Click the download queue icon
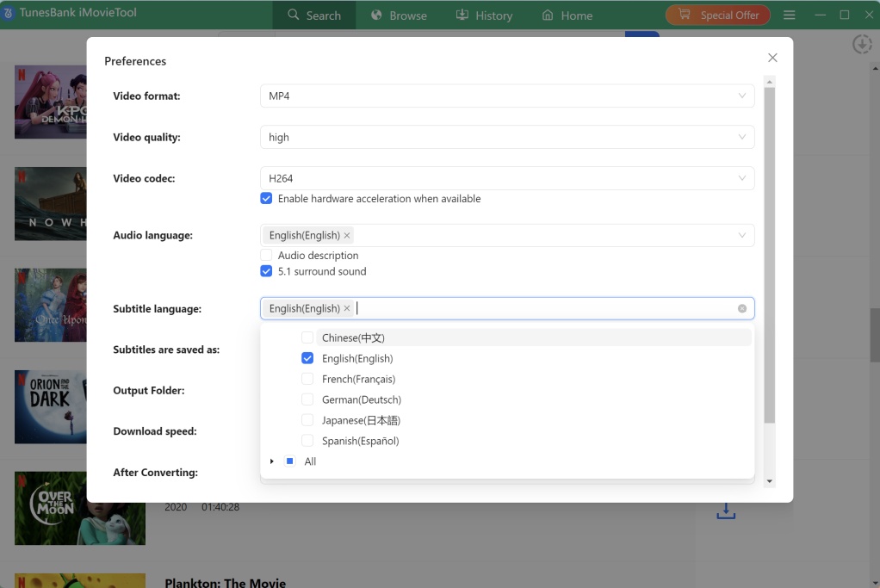The image size is (880, 588). coord(861,44)
